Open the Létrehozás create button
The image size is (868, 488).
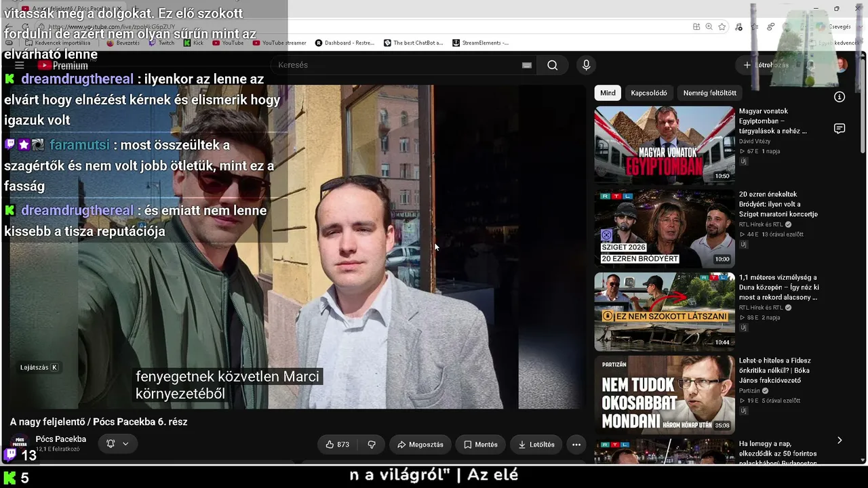click(766, 65)
